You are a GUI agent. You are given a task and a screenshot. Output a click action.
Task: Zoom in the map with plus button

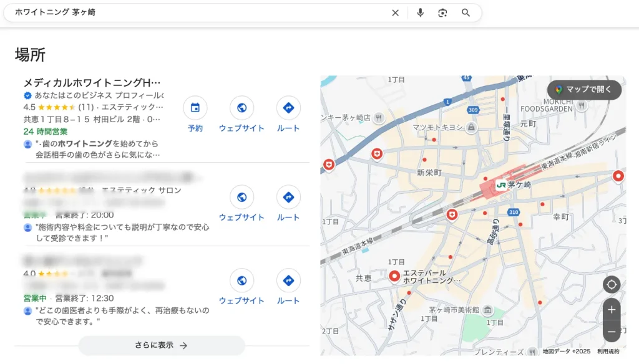tap(612, 310)
